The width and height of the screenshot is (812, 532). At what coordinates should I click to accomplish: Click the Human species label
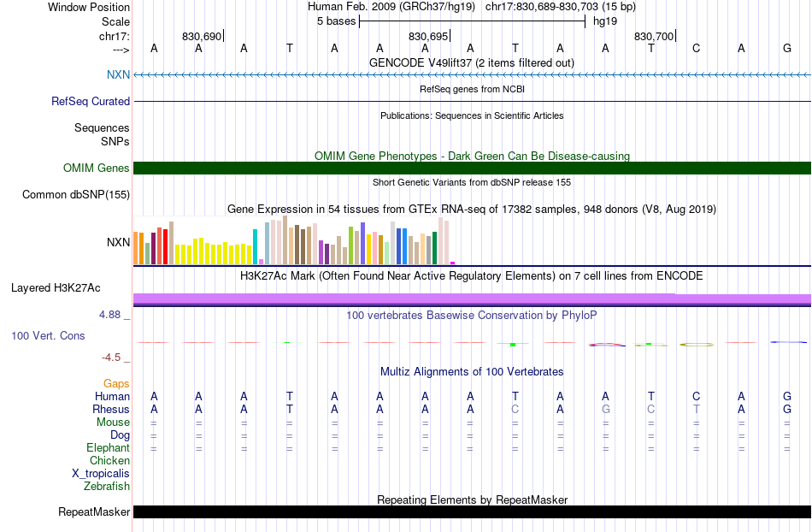point(112,396)
